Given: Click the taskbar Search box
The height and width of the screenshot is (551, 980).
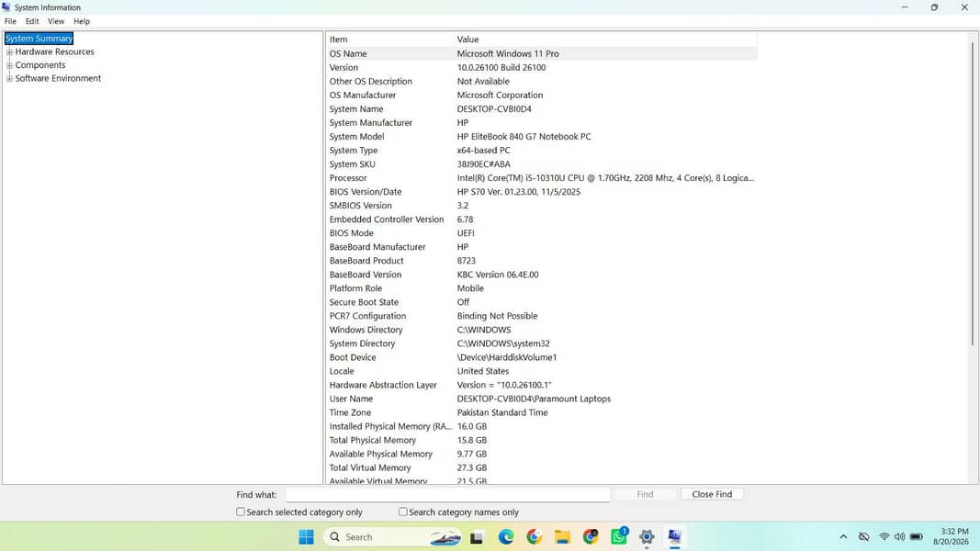Looking at the screenshot, I should tap(393, 536).
